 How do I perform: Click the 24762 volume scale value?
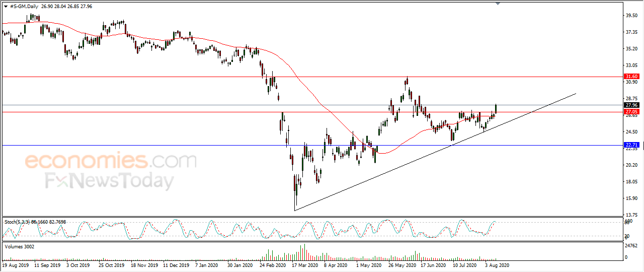coord(631,246)
